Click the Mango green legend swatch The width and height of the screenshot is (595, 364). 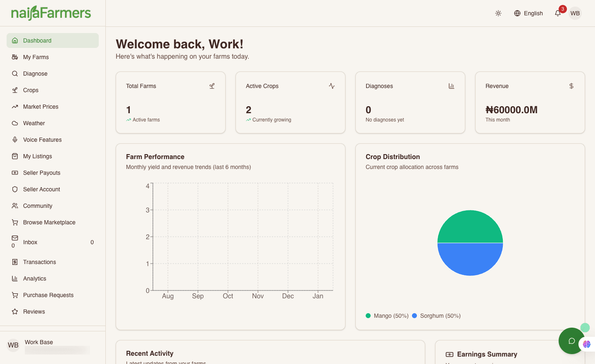(x=368, y=316)
